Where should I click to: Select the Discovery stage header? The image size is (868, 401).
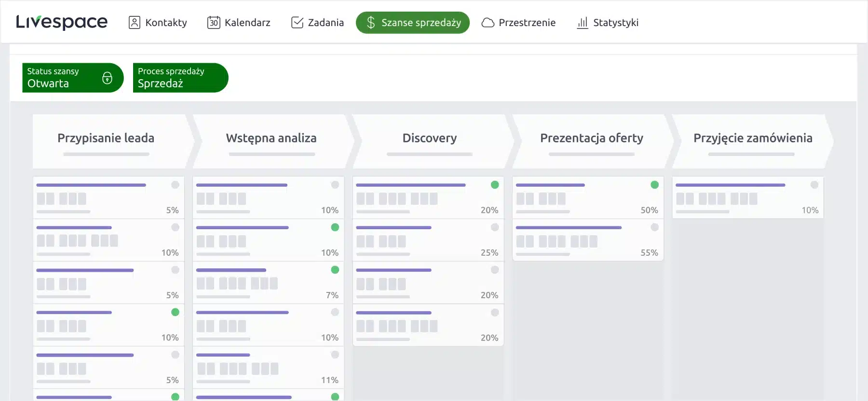point(433,141)
